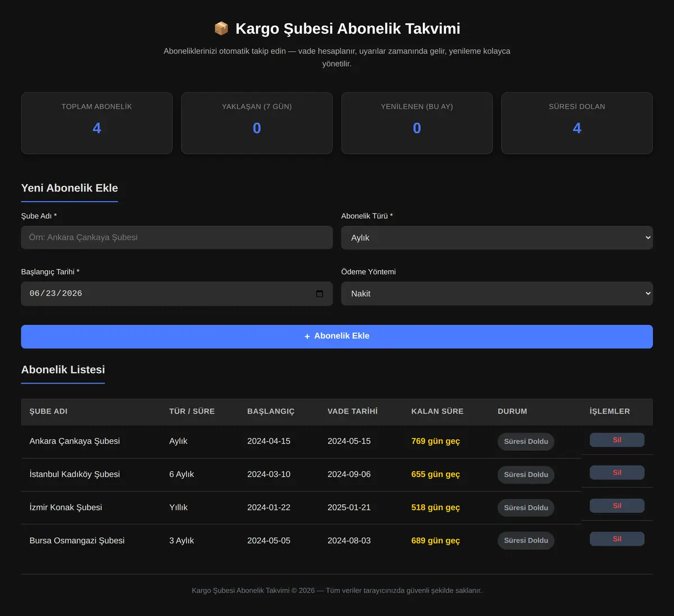Click the Süresi Doldu badge for Ankara Çankaya
This screenshot has width=674, height=616.
(526, 441)
